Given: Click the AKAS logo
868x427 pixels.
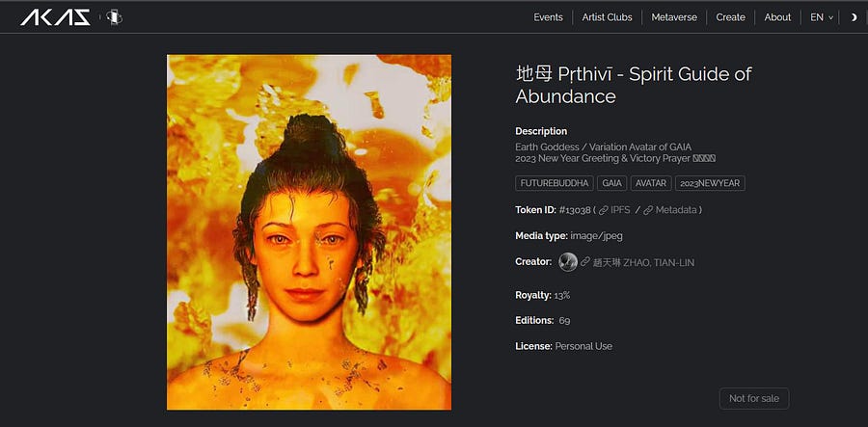Looking at the screenshot, I should [55, 17].
